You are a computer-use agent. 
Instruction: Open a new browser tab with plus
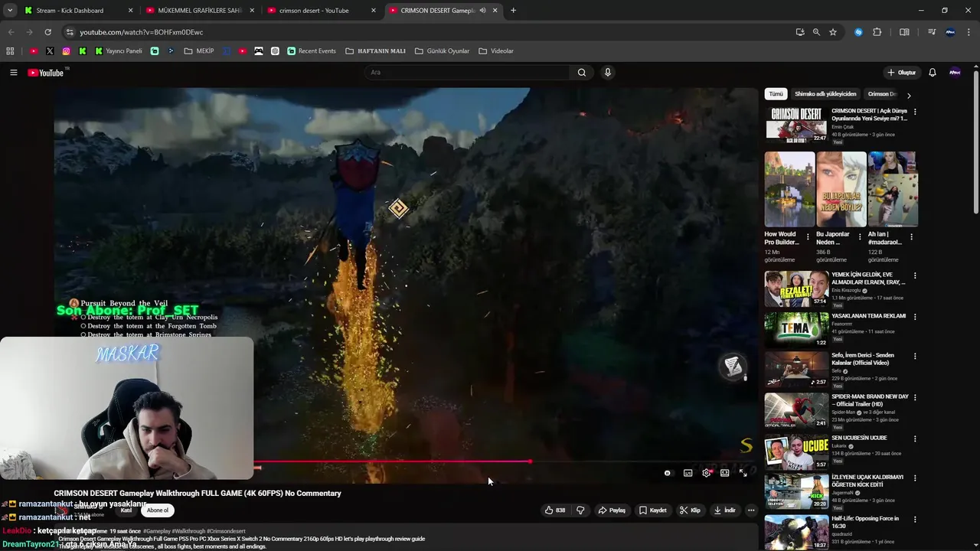click(x=513, y=11)
